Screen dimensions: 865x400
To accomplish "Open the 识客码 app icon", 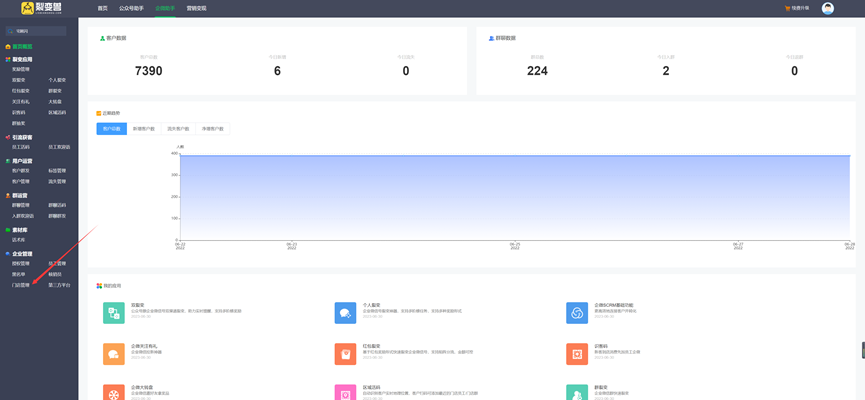I will 577,353.
